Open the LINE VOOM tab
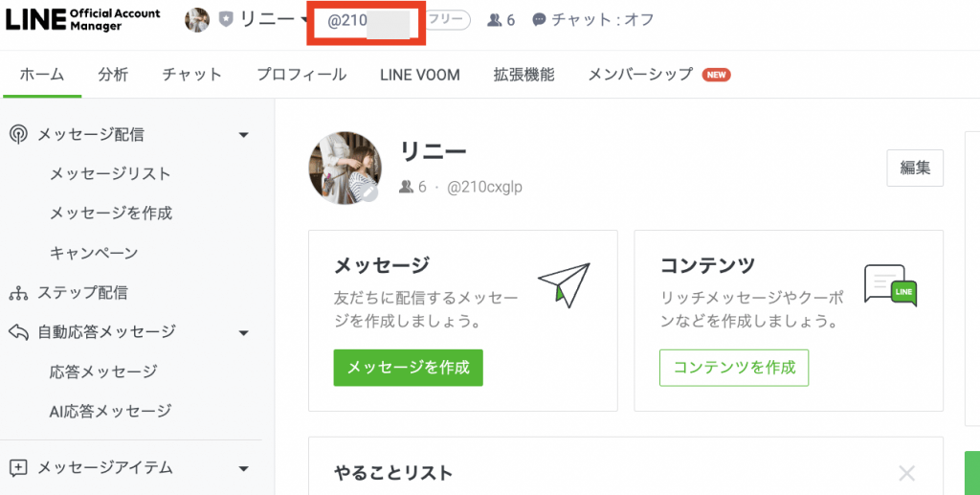Viewport: 980px width, 495px height. pos(420,75)
